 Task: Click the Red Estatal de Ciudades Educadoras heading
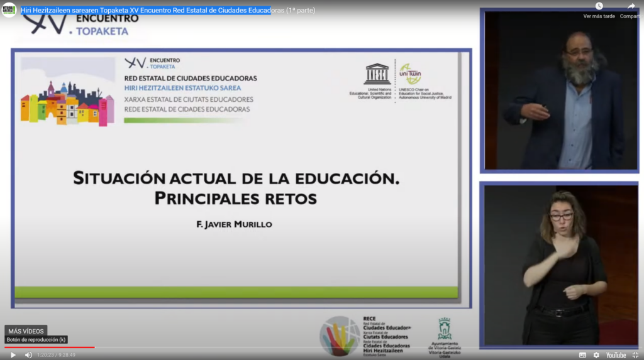click(x=191, y=78)
